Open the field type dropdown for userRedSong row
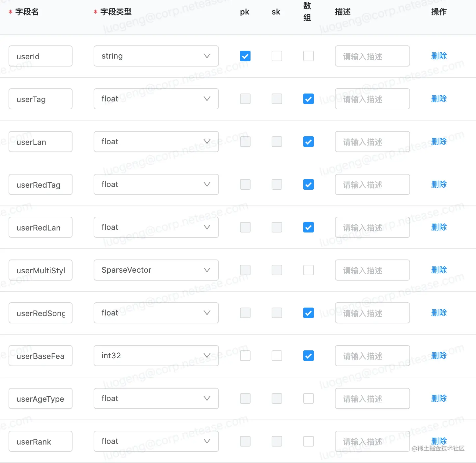The image size is (476, 463). [x=156, y=313]
